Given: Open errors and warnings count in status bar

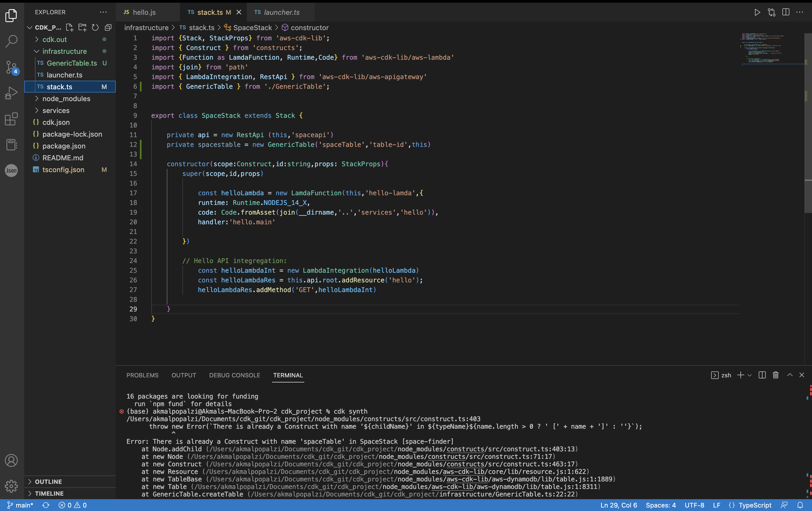Looking at the screenshot, I should pos(72,505).
